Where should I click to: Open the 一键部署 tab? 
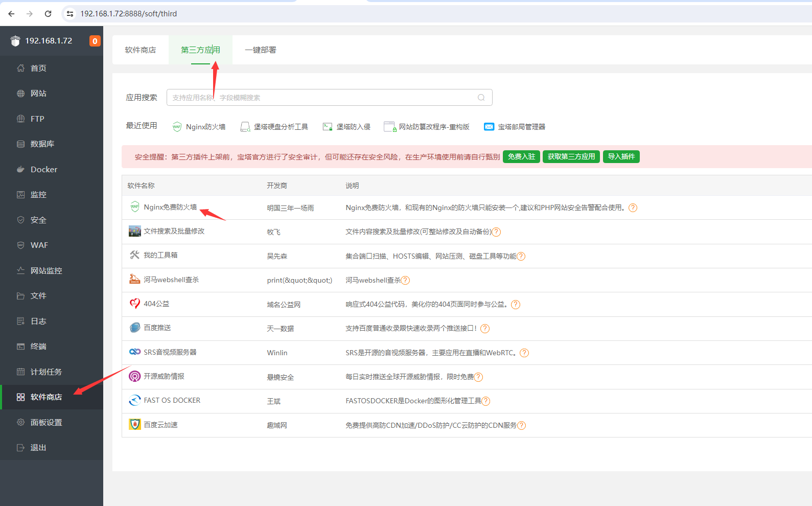[261, 50]
